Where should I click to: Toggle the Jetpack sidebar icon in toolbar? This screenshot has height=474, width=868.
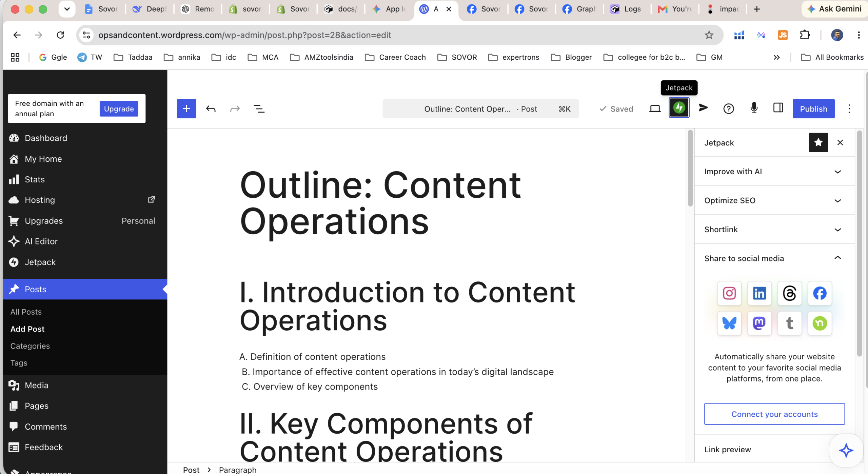pos(679,108)
